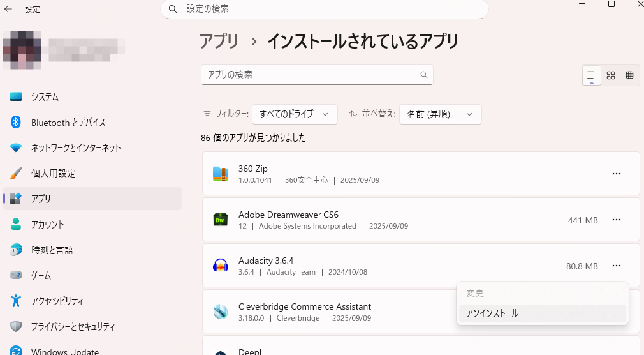
Task: Open more options for Adobe Dreamweaver CS6
Action: 617,220
